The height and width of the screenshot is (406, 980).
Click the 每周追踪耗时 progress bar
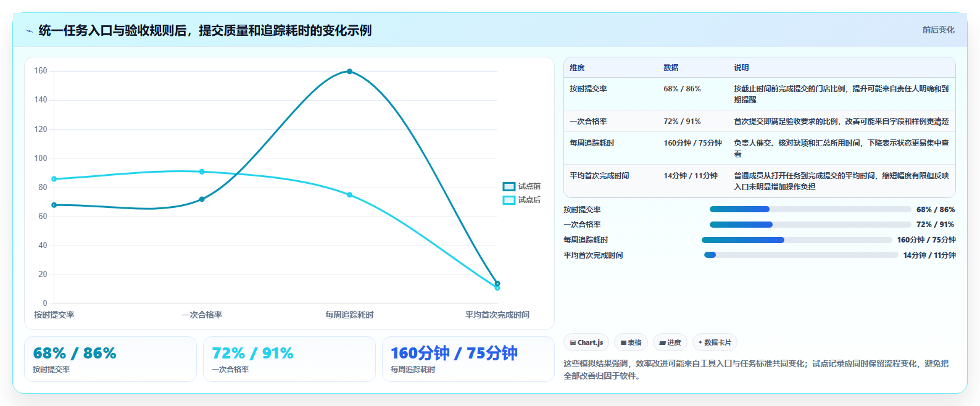point(797,240)
